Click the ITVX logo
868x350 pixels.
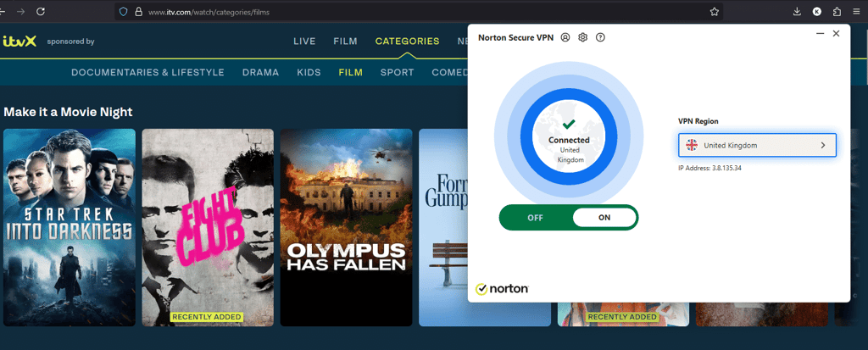19,41
